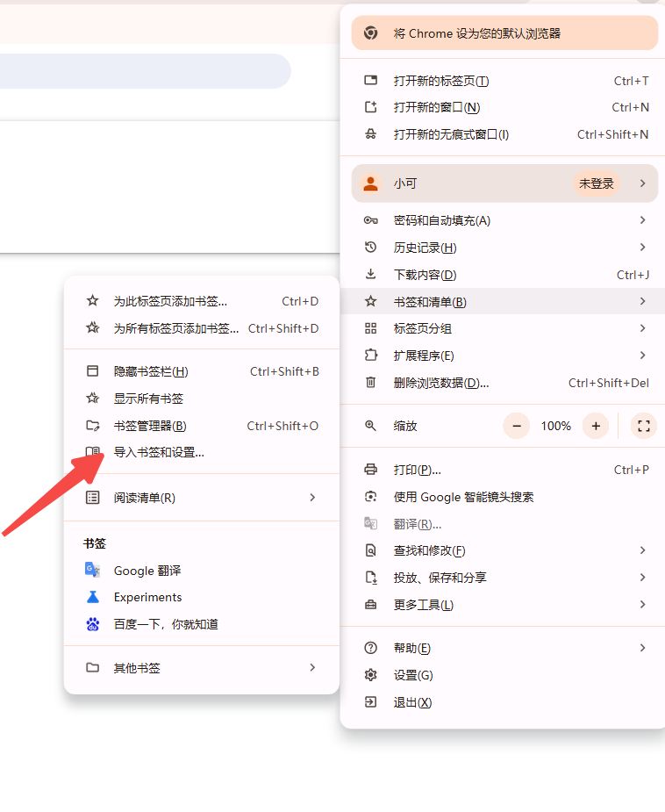Click the Google Lens icon
This screenshot has height=812, width=665.
[x=370, y=497]
